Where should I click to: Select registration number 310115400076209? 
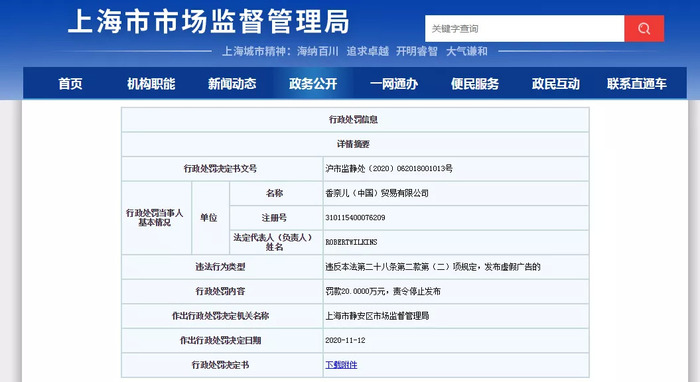tap(355, 217)
